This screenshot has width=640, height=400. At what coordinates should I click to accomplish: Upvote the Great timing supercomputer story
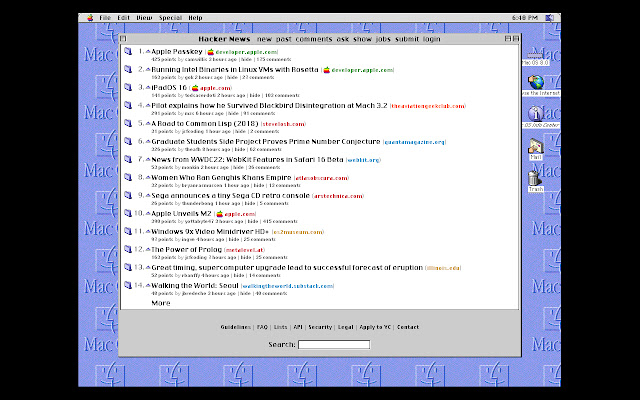[x=148, y=267]
